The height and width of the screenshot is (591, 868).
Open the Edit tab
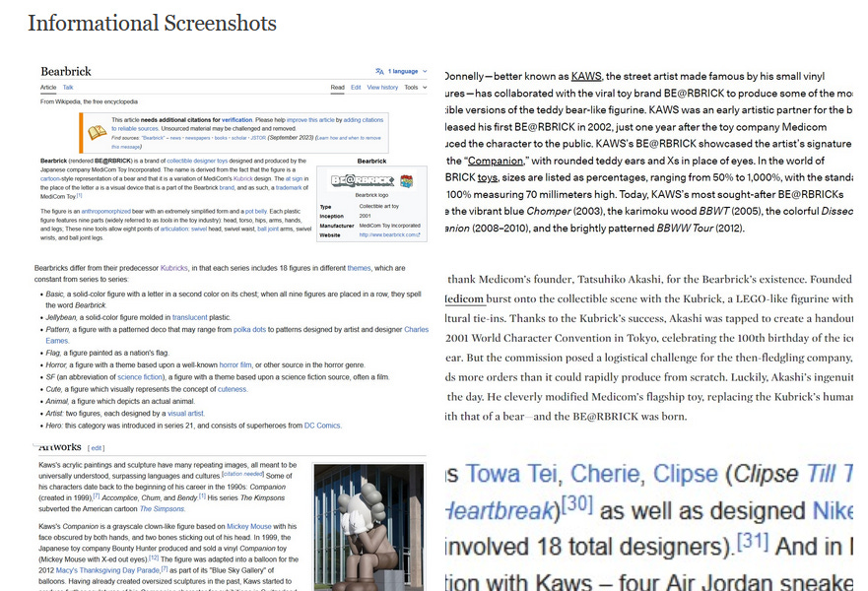pyautogui.click(x=356, y=88)
